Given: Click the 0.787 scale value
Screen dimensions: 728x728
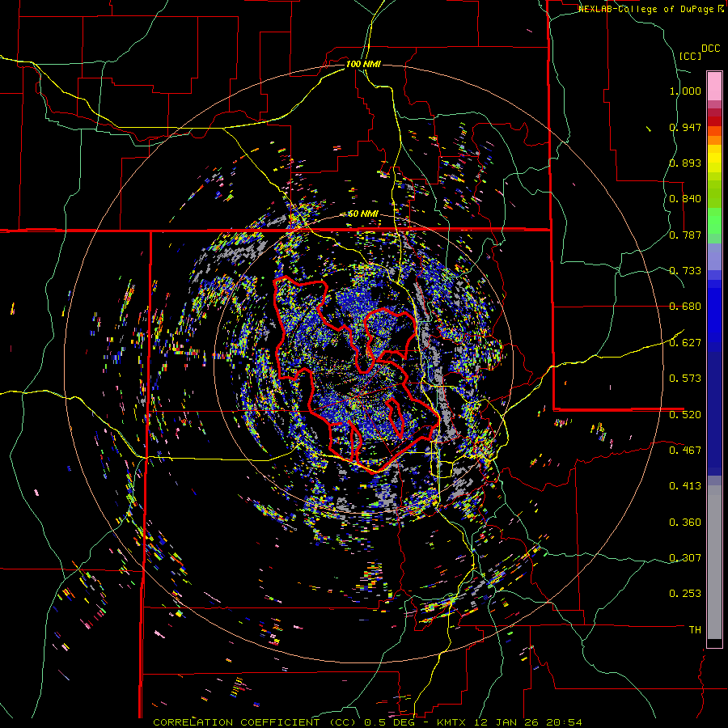Looking at the screenshot, I should click(x=685, y=235).
